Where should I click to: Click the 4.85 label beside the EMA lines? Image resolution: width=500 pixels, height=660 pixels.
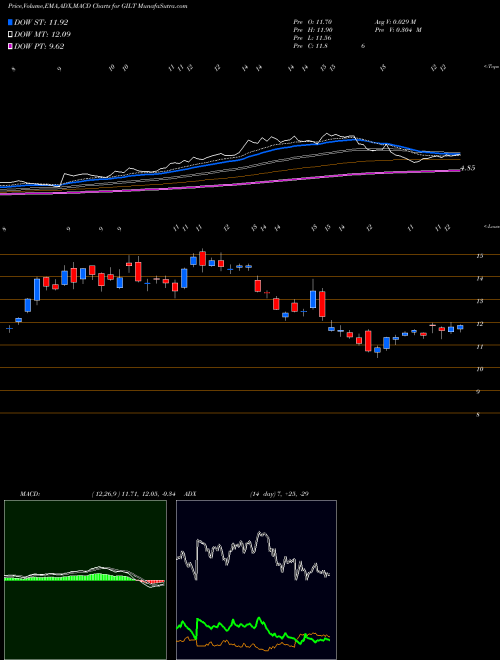[468, 168]
